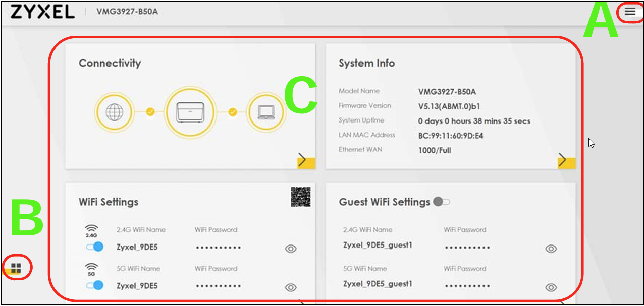Show the 2.4G WiFi password

coord(291,249)
